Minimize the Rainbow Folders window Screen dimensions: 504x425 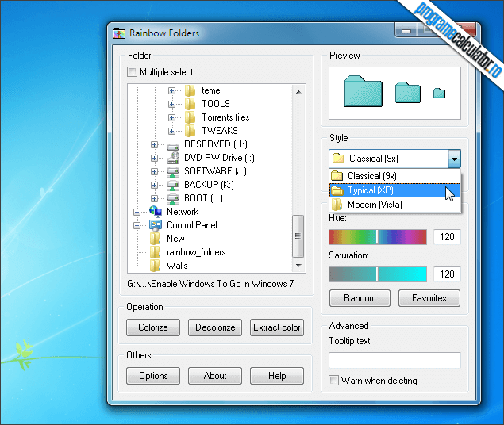tap(406, 30)
